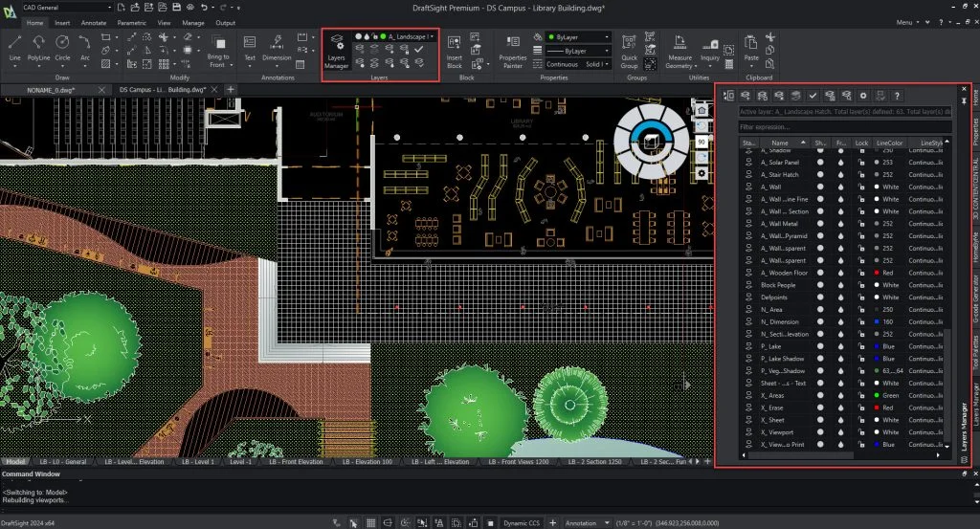
Task: Toggle freeze state of the X_Areas layer
Action: 840,395
